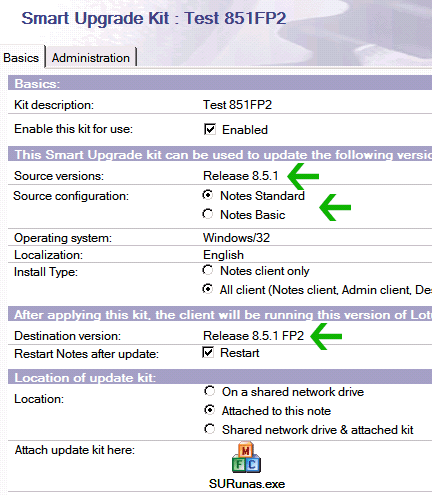
Task: Click the Operating system value Windows/32
Action: tap(236, 238)
